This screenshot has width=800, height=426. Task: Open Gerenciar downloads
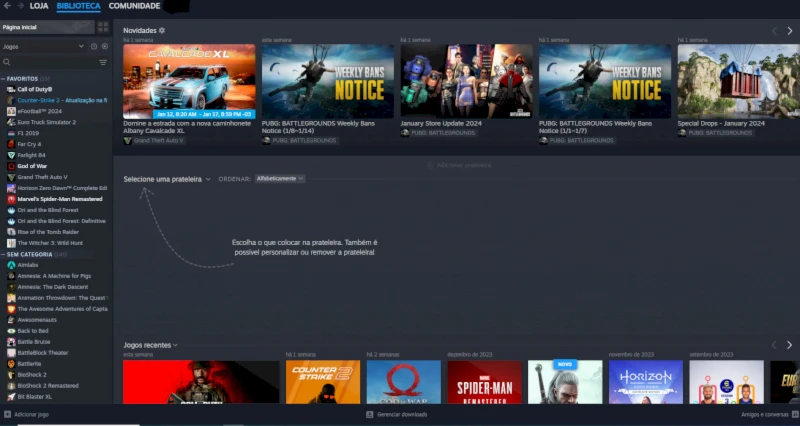click(x=397, y=415)
